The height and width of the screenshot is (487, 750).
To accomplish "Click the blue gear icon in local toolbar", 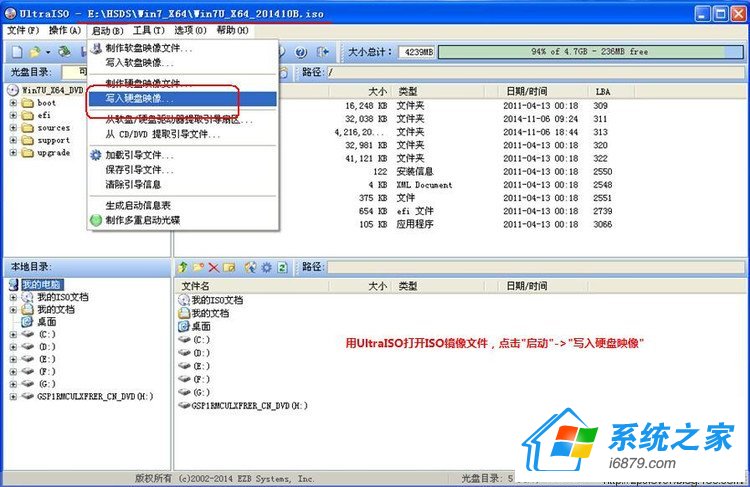I will (266, 267).
